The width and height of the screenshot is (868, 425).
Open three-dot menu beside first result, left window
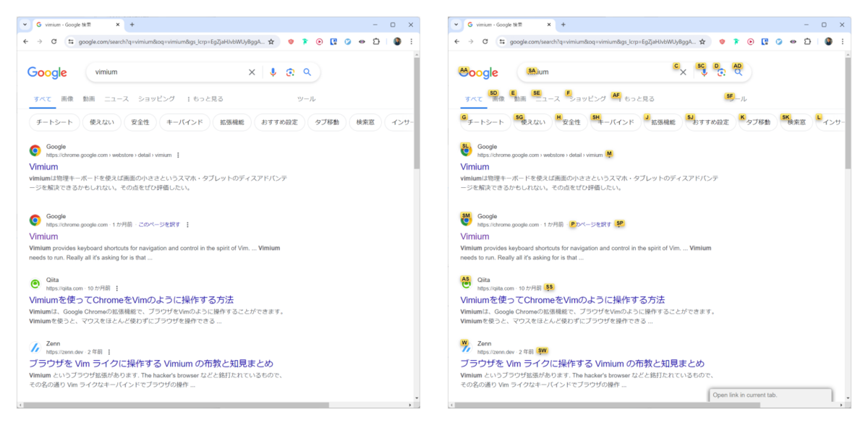178,155
